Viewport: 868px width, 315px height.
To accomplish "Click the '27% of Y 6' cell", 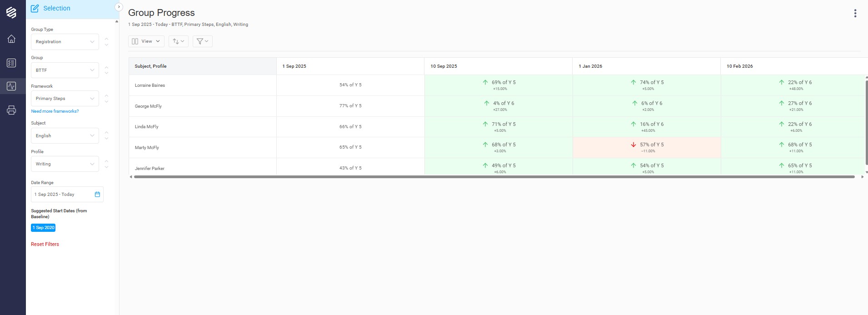I will (x=793, y=106).
